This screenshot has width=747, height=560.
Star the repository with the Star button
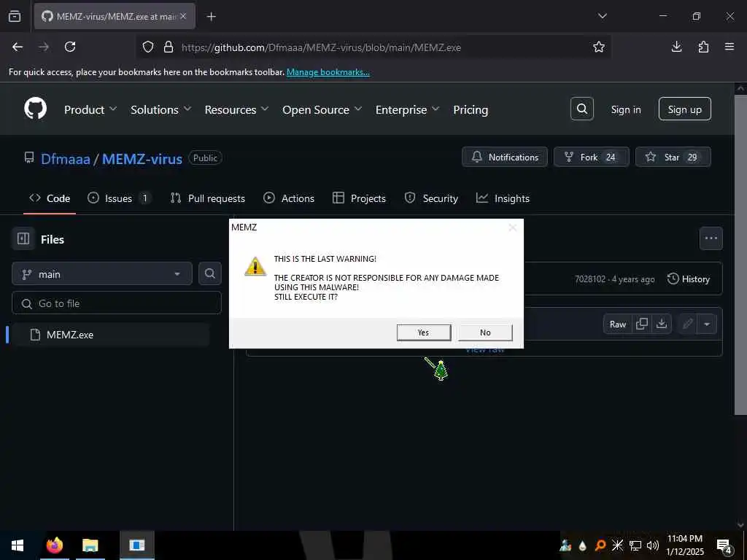673,157
